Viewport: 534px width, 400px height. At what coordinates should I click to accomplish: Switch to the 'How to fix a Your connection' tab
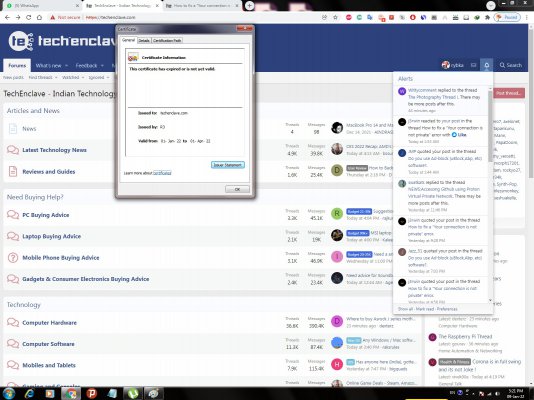[203, 6]
